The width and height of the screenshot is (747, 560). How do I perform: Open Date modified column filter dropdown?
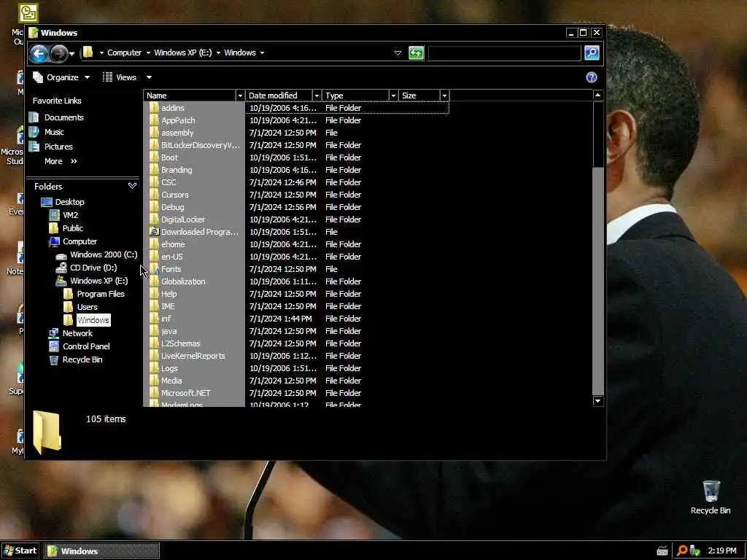(x=317, y=96)
